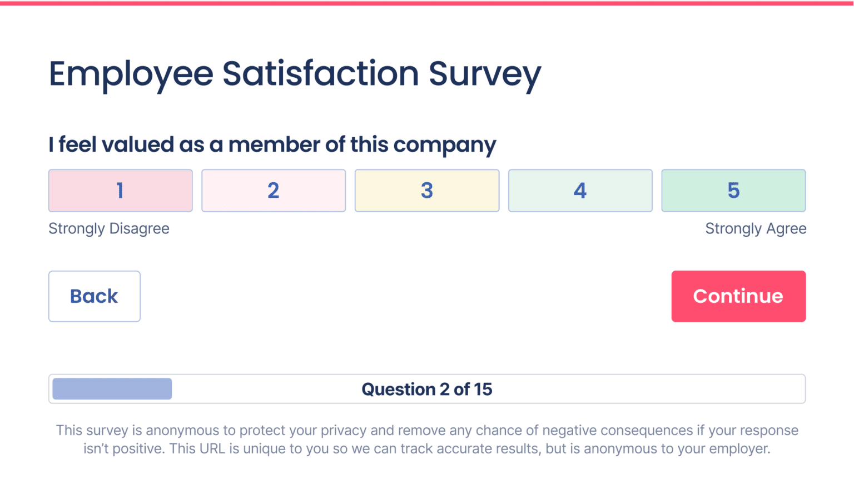The width and height of the screenshot is (854, 504).
Task: Click the Employee Satisfaction Survey heading
Action: click(x=295, y=74)
